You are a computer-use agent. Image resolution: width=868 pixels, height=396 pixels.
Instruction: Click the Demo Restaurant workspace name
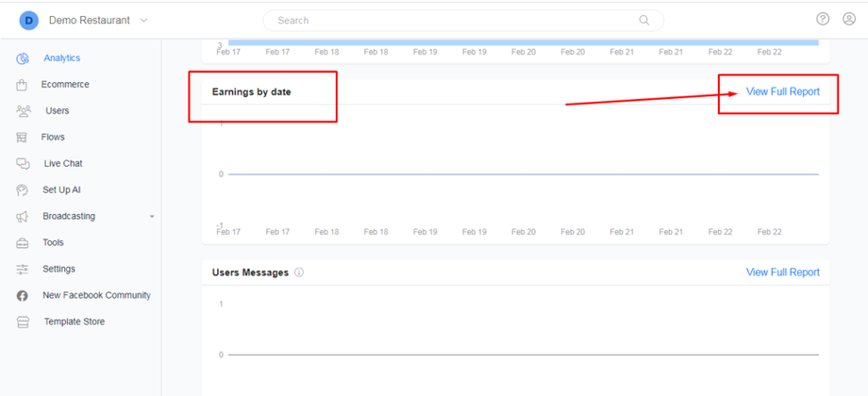90,21
